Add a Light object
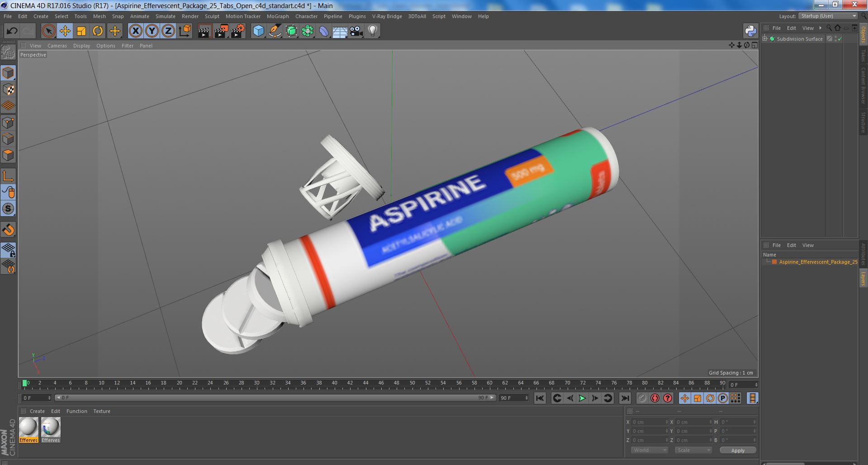The image size is (868, 465). coord(373,31)
